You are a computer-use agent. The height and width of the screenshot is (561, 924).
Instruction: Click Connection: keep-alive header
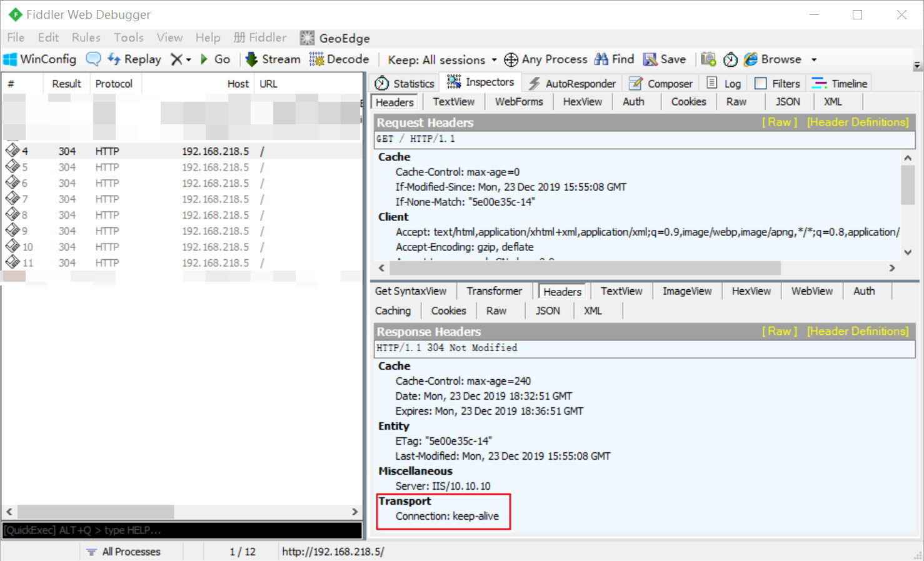(447, 516)
